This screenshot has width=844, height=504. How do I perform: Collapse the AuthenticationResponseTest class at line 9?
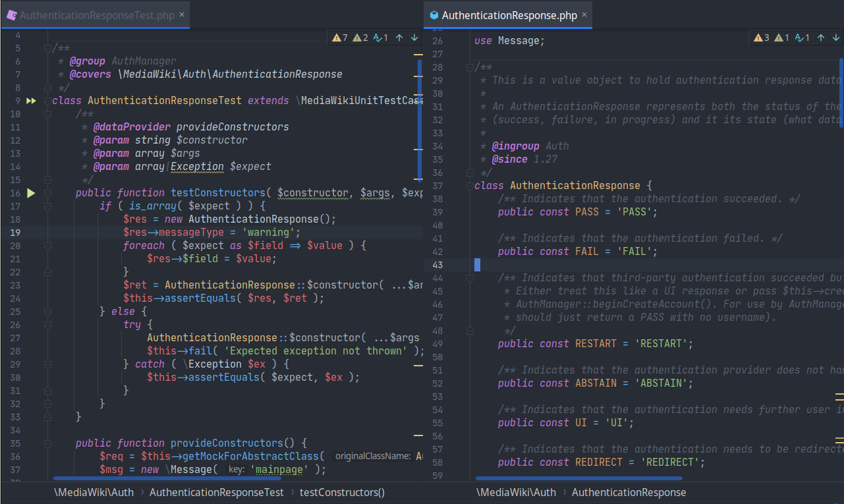coord(47,101)
